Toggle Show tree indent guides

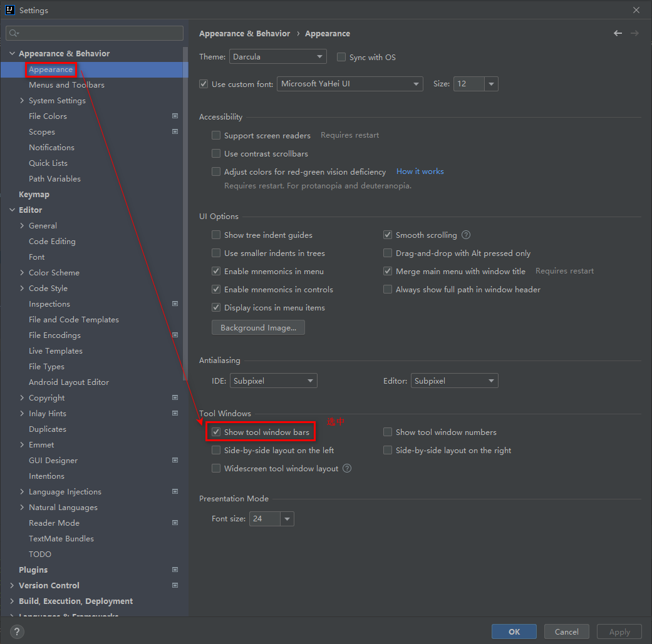tap(216, 235)
